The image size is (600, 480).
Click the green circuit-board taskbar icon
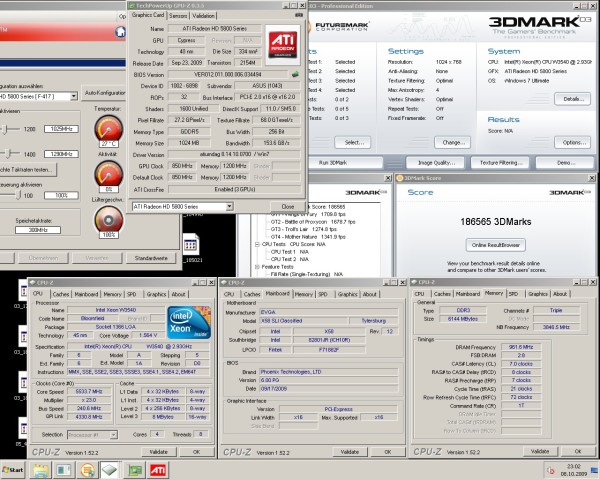point(135,470)
